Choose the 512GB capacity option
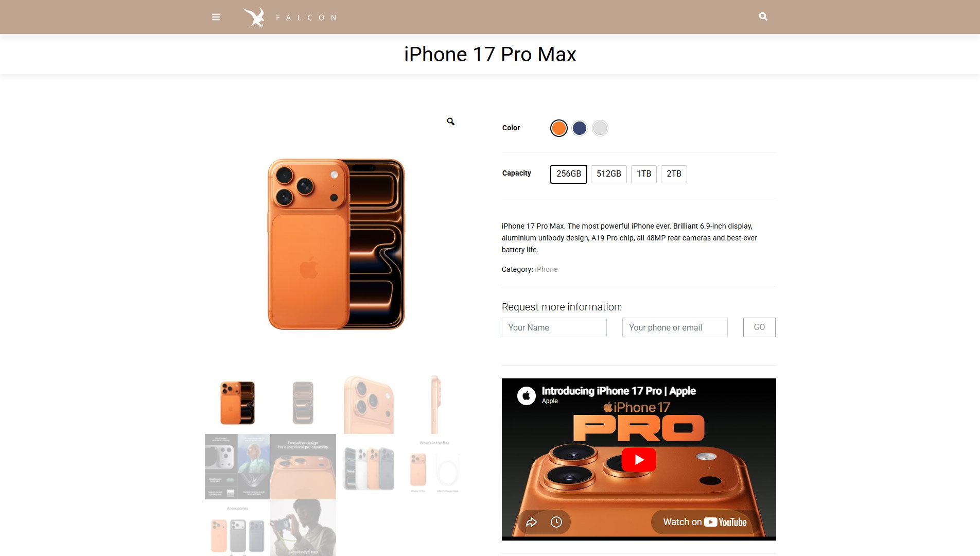The image size is (980, 556). [609, 174]
